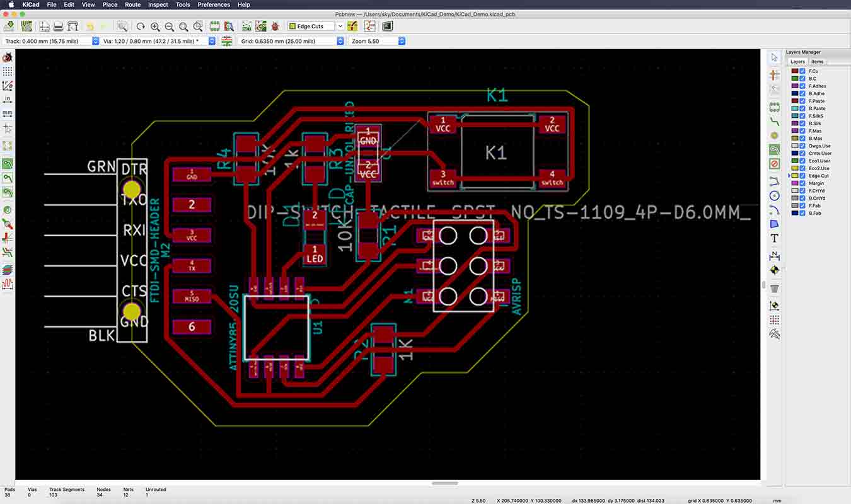Click the K1 tactile switch footprint
Screen dimensions: 851x504
pyautogui.click(x=498, y=152)
